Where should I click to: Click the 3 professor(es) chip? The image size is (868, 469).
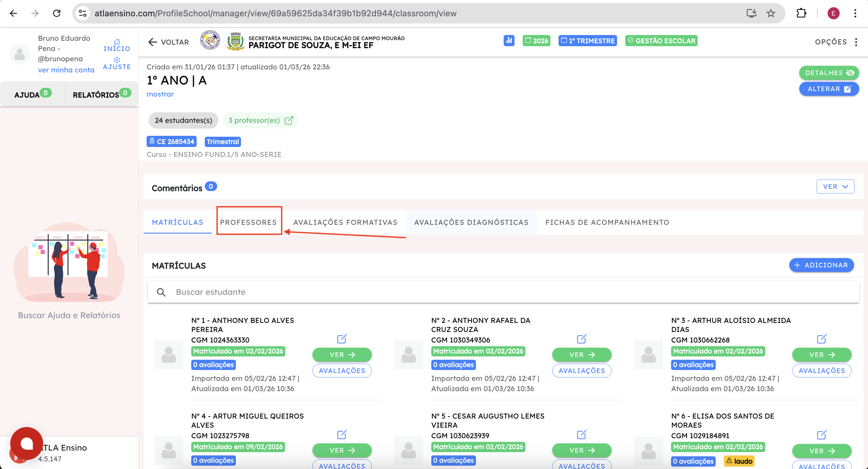[x=261, y=120]
